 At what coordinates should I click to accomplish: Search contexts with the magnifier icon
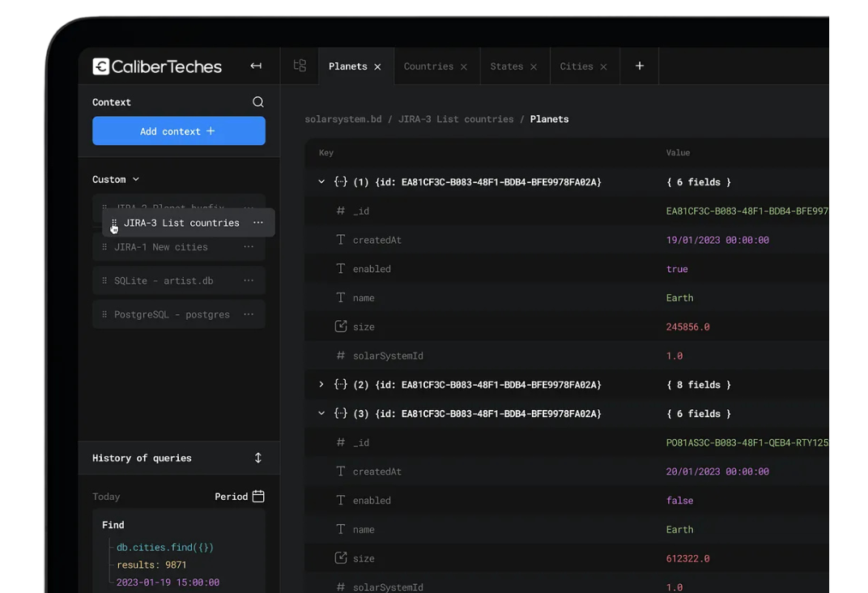pos(258,102)
